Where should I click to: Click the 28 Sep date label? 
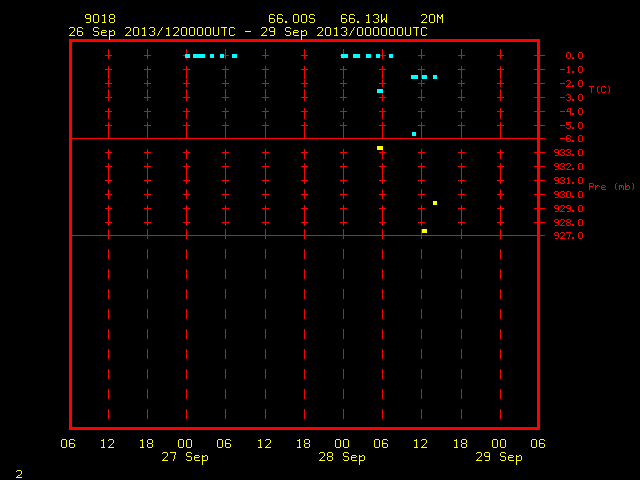pos(342,457)
